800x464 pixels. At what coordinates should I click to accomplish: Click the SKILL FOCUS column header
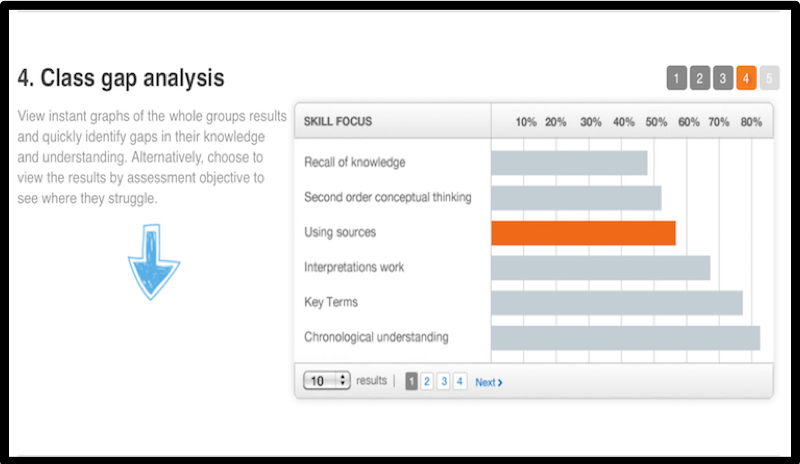(x=338, y=121)
